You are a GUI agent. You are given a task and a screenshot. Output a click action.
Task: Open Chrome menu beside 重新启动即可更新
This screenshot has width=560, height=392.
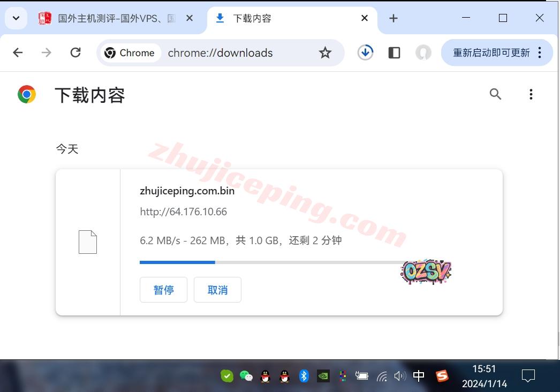point(540,52)
